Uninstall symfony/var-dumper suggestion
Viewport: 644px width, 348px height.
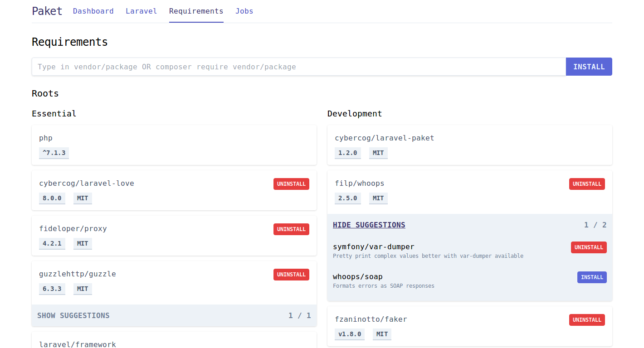tap(589, 247)
